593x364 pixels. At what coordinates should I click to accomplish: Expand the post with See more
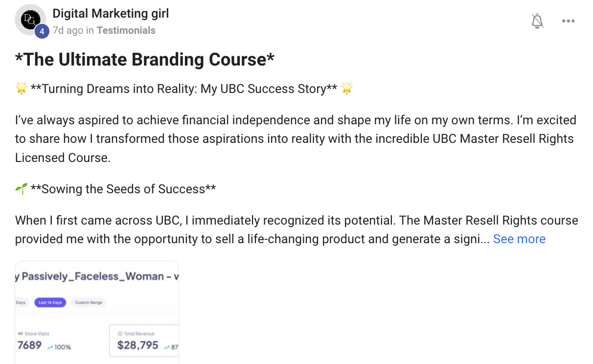[519, 239]
